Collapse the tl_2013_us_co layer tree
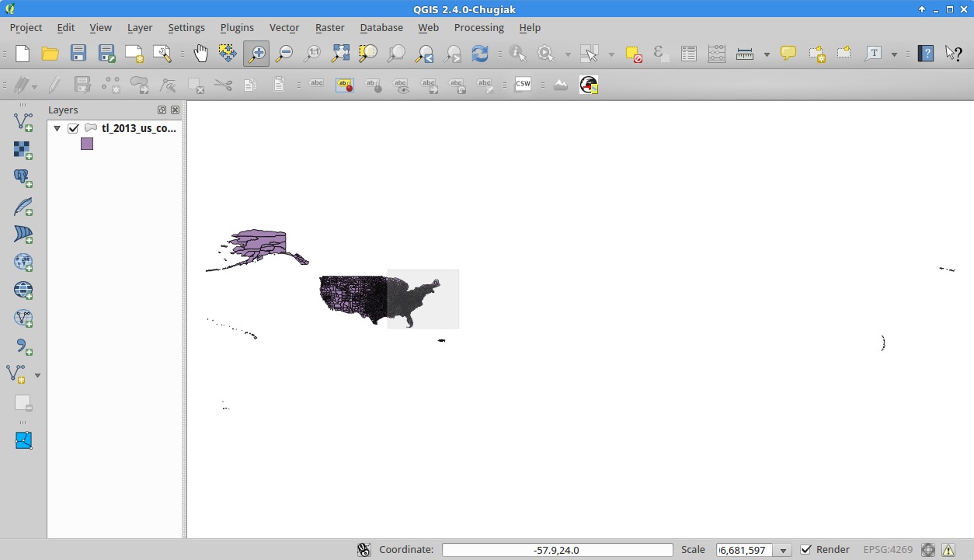 click(57, 128)
